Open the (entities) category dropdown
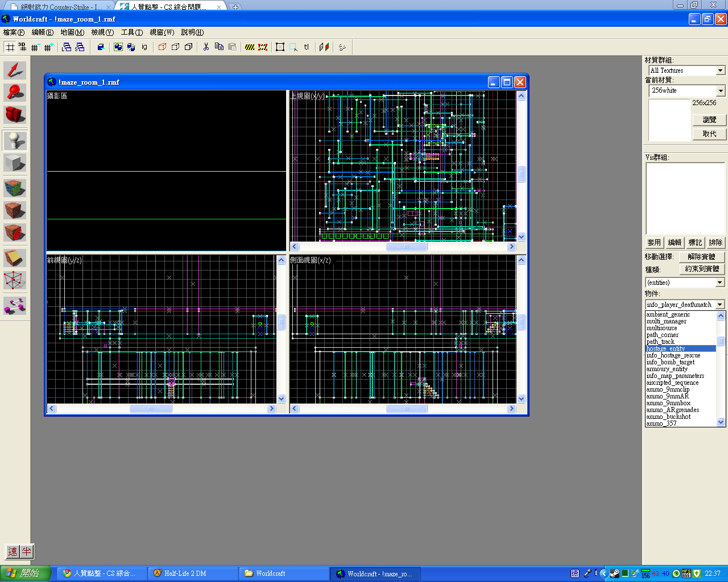Viewport: 728px width, 582px height. 719,282
